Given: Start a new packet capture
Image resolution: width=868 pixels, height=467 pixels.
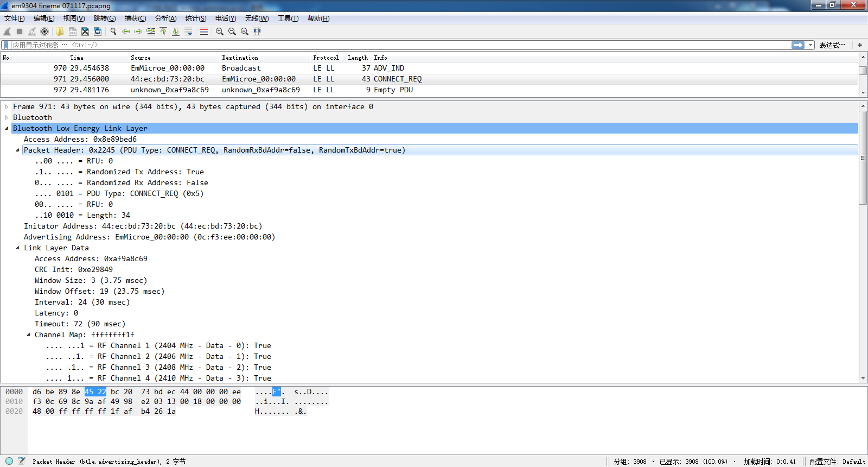Looking at the screenshot, I should click(x=7, y=31).
